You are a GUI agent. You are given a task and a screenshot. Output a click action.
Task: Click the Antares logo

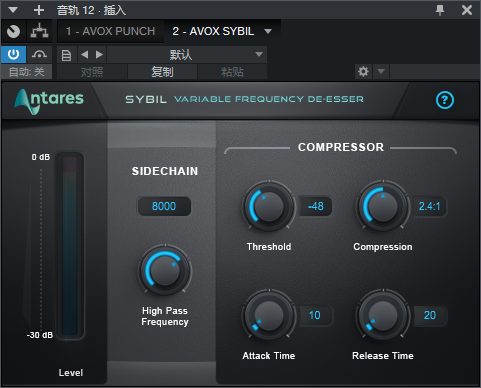(x=49, y=101)
